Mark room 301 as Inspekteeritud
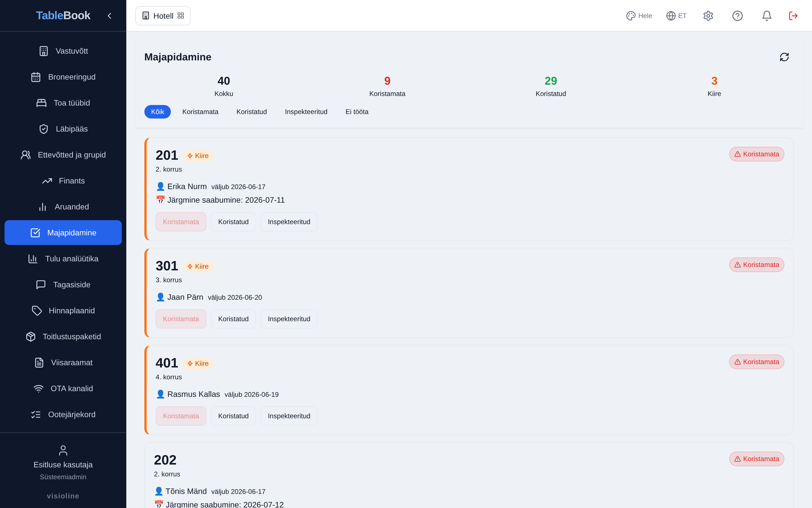This screenshot has width=812, height=508. pyautogui.click(x=289, y=319)
